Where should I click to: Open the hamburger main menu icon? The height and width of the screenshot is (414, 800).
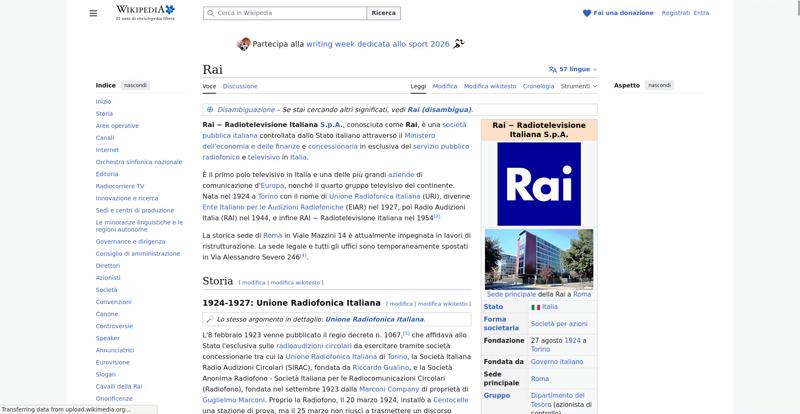(93, 13)
